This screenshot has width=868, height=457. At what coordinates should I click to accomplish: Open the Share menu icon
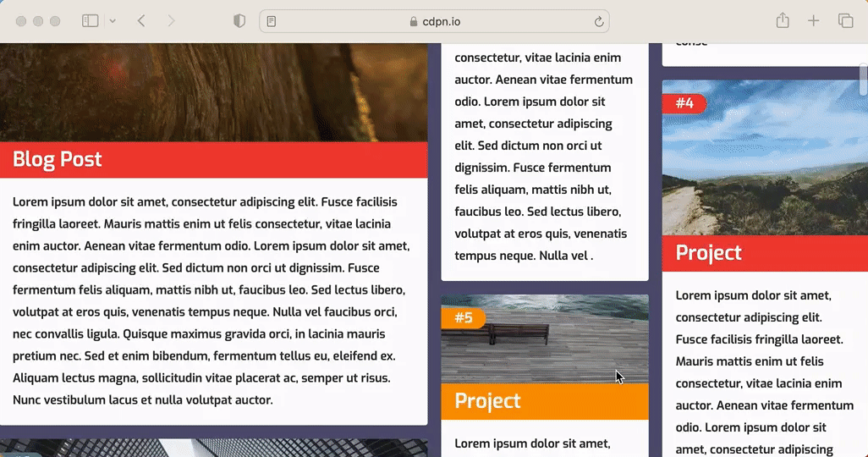tap(783, 20)
